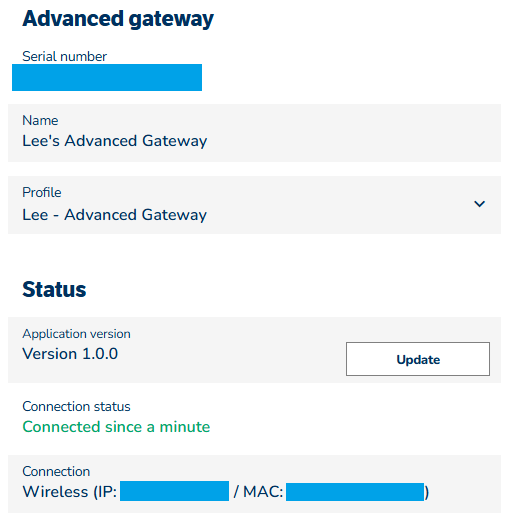Click the Wireless connection type text
The width and height of the screenshot is (509, 520).
coord(55,492)
